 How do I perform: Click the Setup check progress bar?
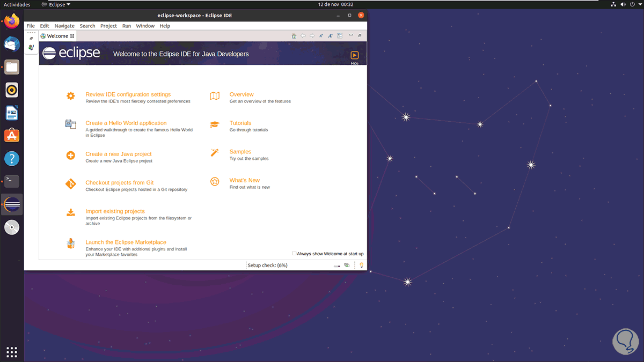tap(337, 265)
